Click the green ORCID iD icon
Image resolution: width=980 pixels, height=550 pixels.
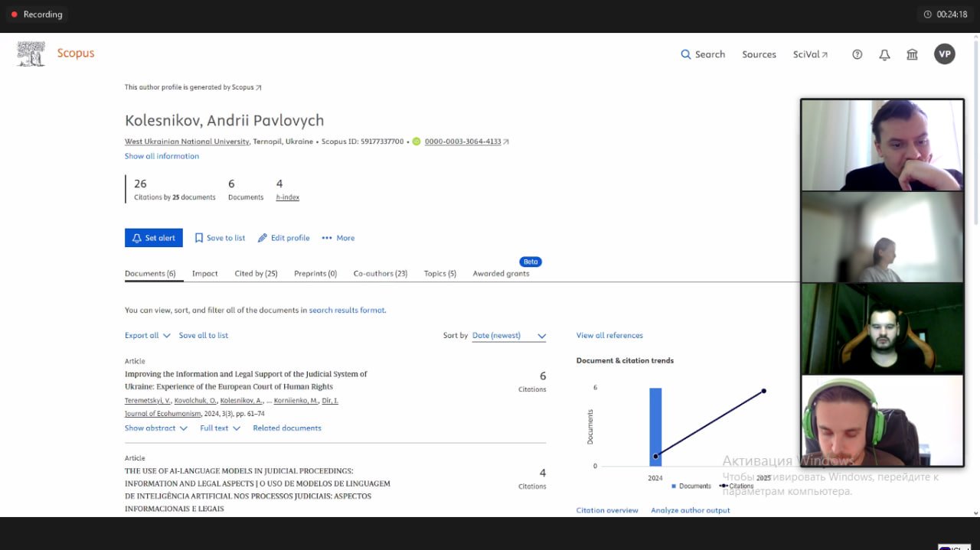coord(416,142)
